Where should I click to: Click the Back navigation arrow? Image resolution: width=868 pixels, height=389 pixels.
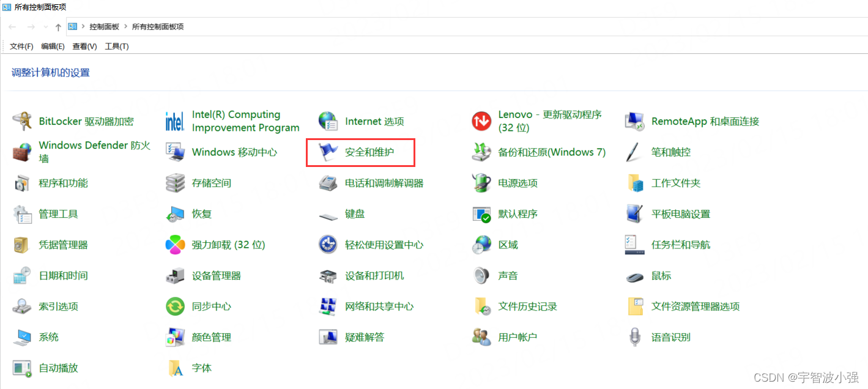(12, 27)
